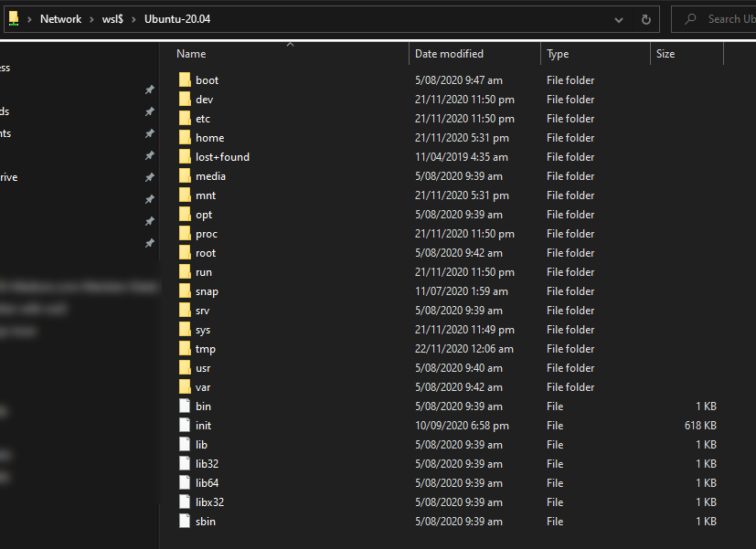Click the mnt folder icon
756x549 pixels.
tap(185, 195)
